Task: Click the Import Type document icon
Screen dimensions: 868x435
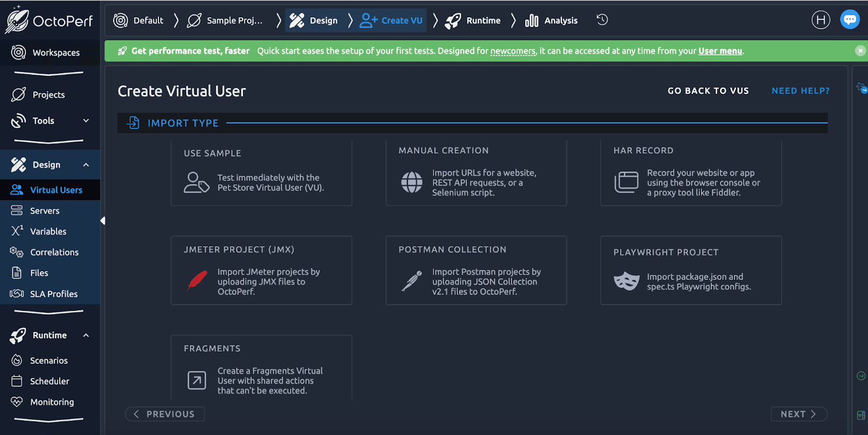Action: coord(133,123)
